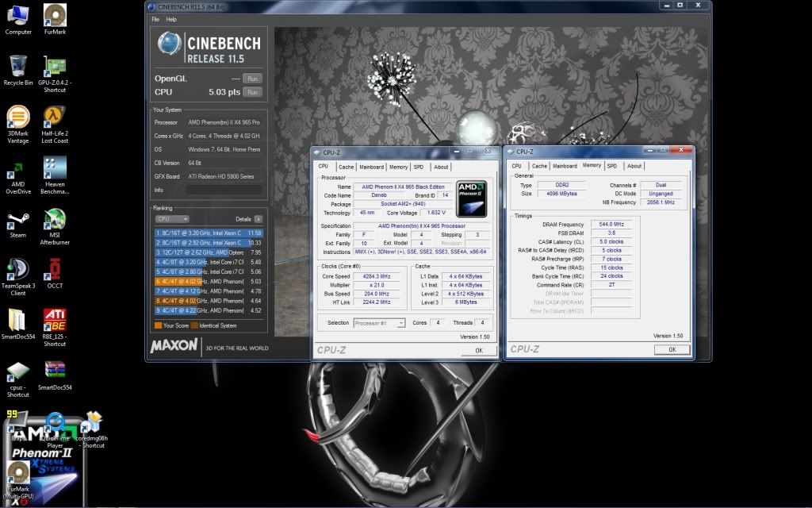Switch to SPD tab in right CPU-Z
This screenshot has width=812, height=508.
click(x=611, y=166)
